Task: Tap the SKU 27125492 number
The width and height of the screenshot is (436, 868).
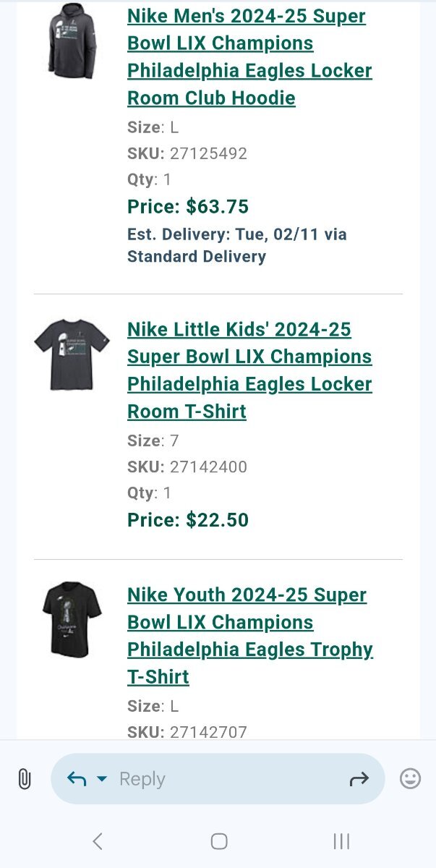Action: tap(208, 153)
